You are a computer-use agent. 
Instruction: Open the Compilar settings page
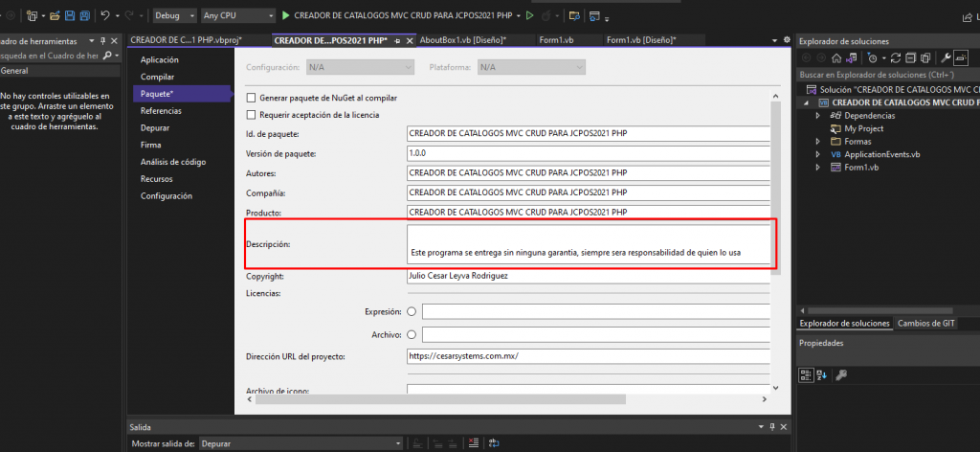click(x=157, y=77)
